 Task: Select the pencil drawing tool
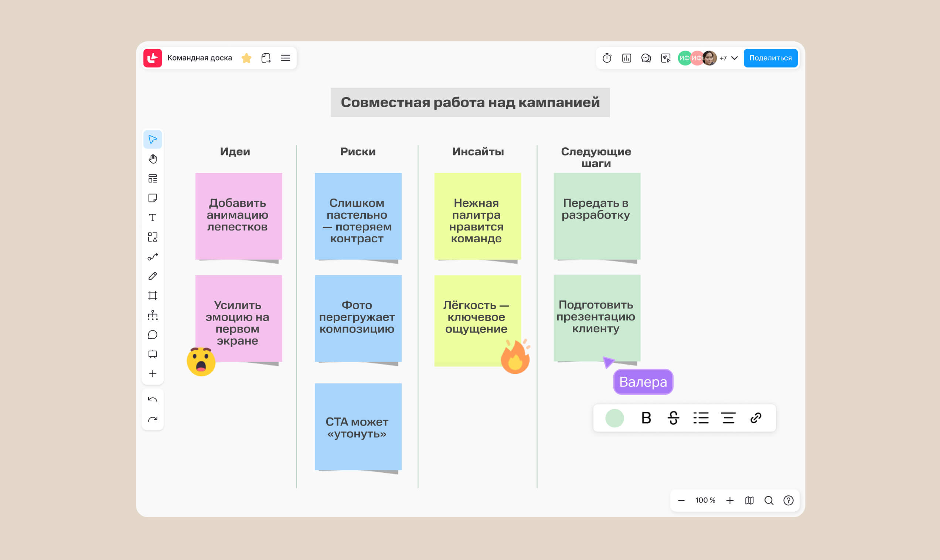pos(153,276)
